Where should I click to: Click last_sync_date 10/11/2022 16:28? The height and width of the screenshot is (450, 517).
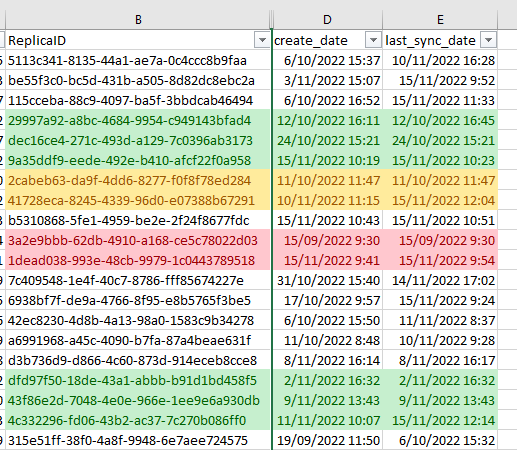440,60
